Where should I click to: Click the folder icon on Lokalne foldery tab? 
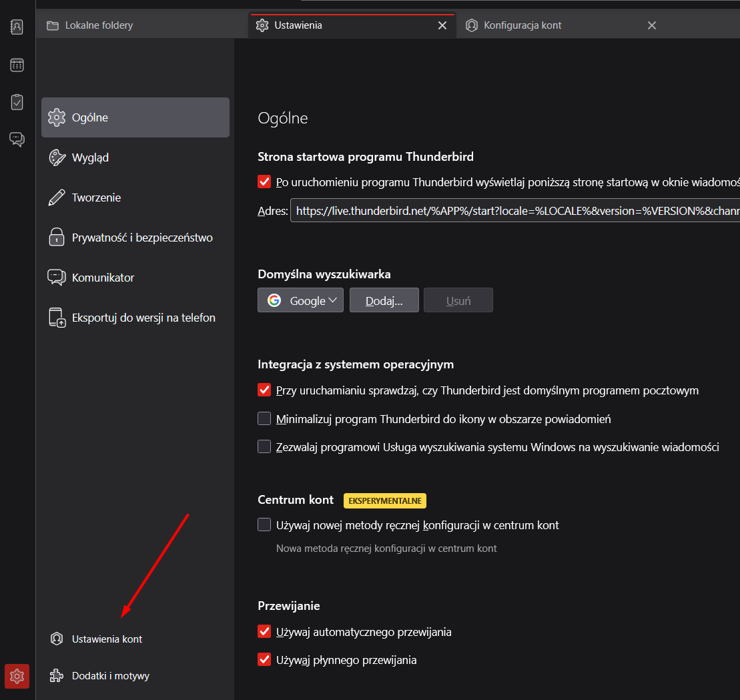(x=53, y=25)
